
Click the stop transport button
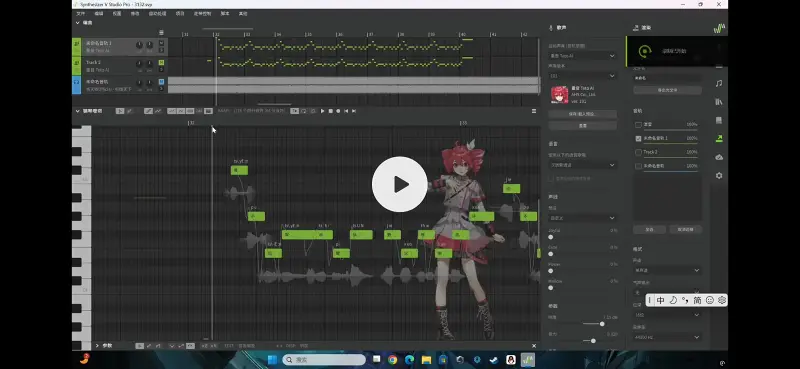pos(330,111)
